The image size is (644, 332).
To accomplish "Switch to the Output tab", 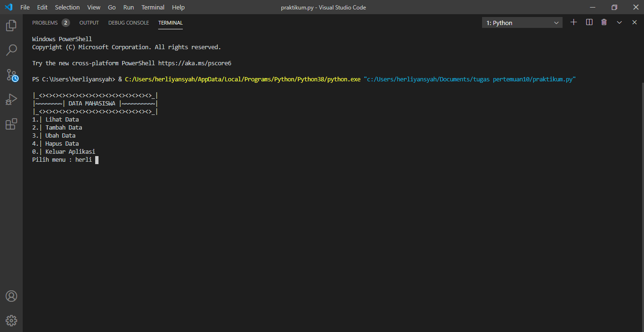I will [89, 23].
